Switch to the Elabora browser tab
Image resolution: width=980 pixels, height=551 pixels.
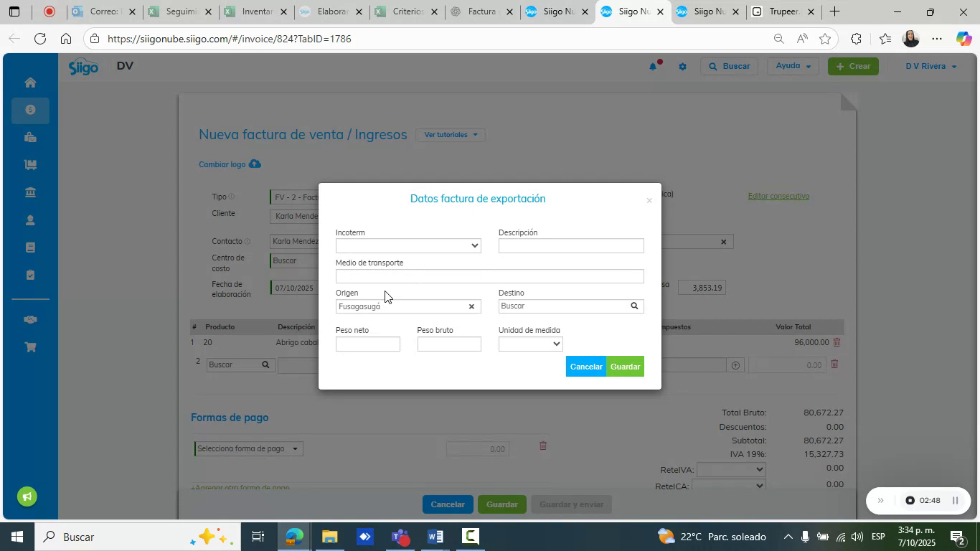tap(331, 11)
